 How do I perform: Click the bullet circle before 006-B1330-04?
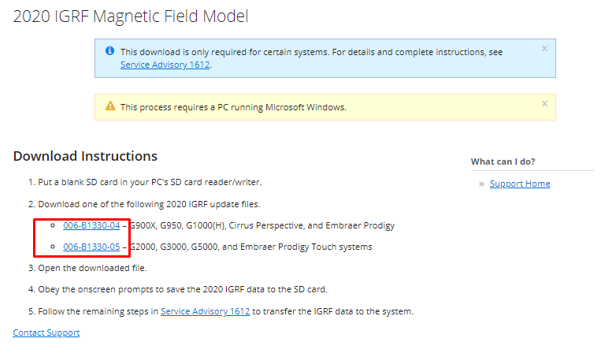click(x=53, y=225)
